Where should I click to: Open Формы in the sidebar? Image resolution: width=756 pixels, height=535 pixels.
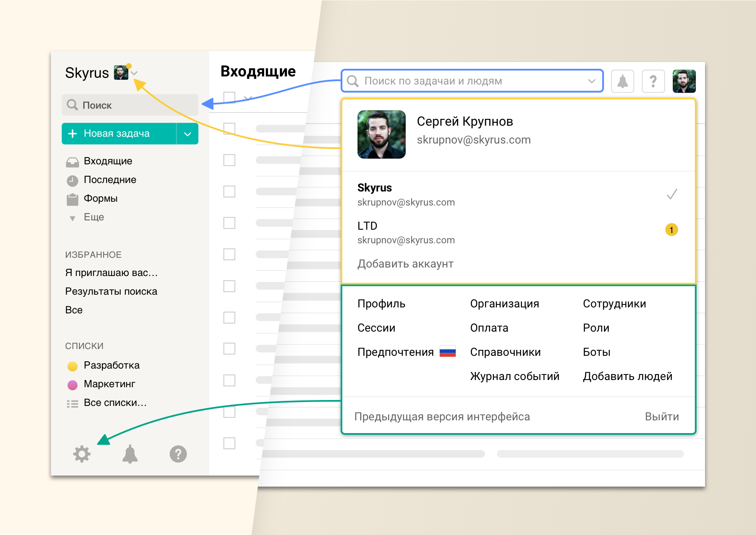pos(101,198)
